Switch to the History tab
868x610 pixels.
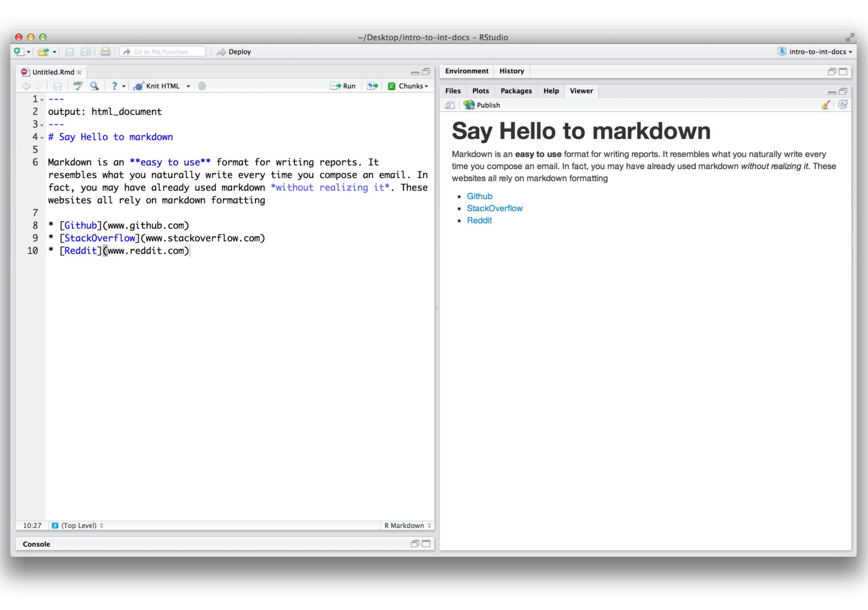(511, 70)
